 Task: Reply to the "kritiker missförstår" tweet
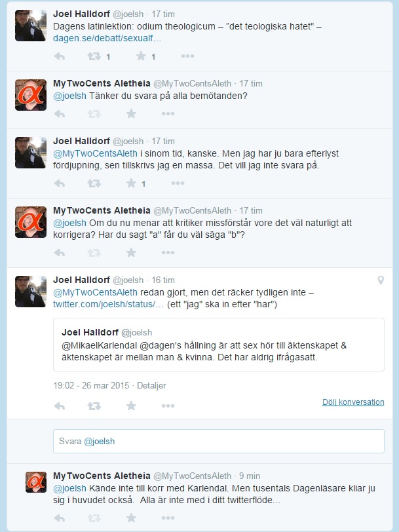(x=59, y=253)
